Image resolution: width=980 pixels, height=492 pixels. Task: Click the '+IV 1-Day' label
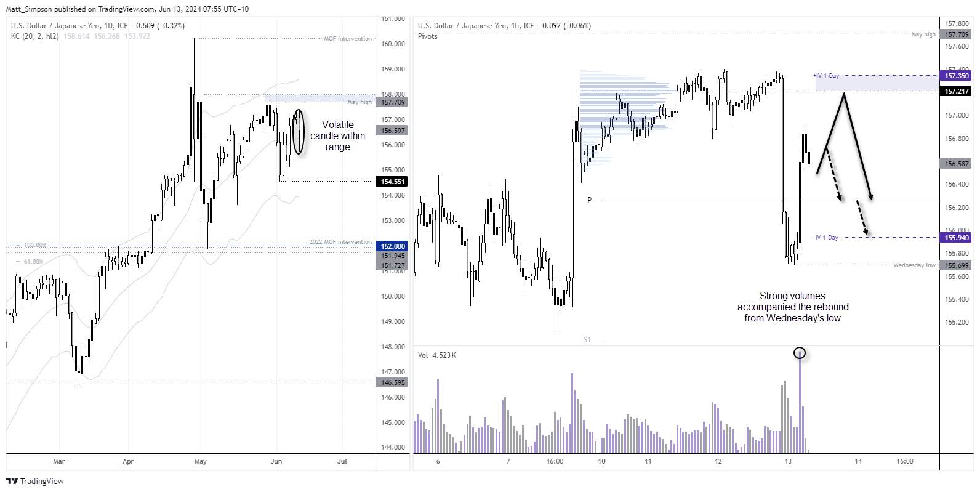pyautogui.click(x=825, y=76)
